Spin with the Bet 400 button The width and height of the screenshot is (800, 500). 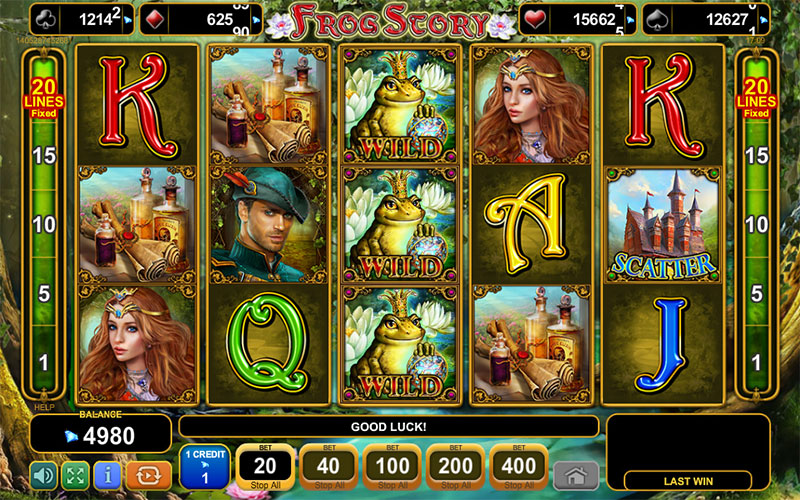point(519,467)
